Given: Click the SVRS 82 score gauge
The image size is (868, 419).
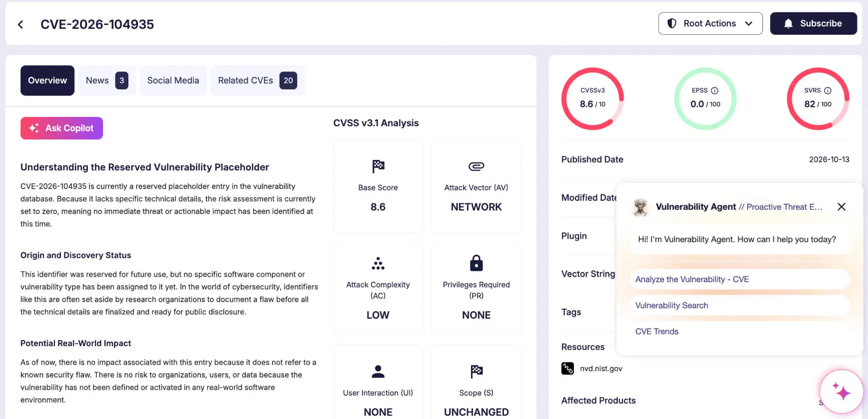Looking at the screenshot, I should [818, 99].
